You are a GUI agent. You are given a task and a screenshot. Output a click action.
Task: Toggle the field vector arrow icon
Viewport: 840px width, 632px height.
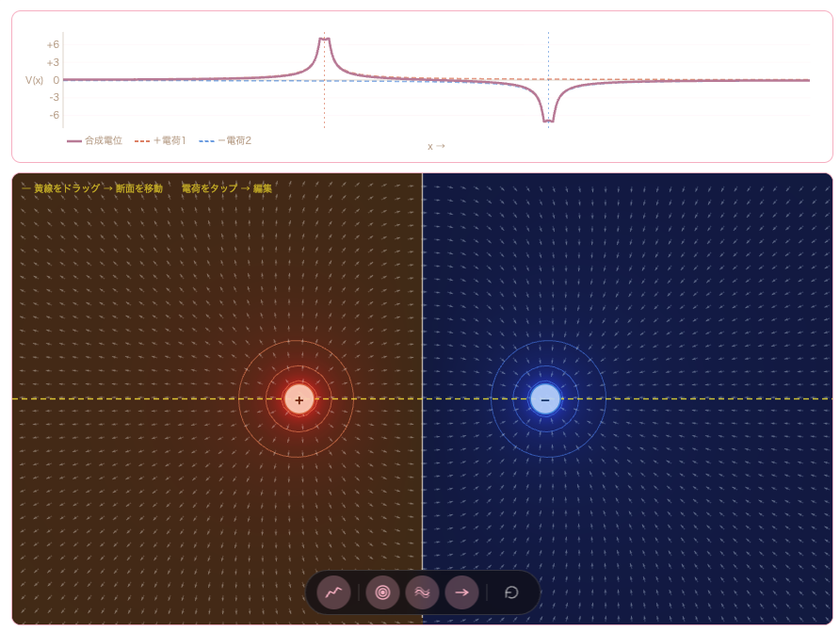[x=461, y=592]
